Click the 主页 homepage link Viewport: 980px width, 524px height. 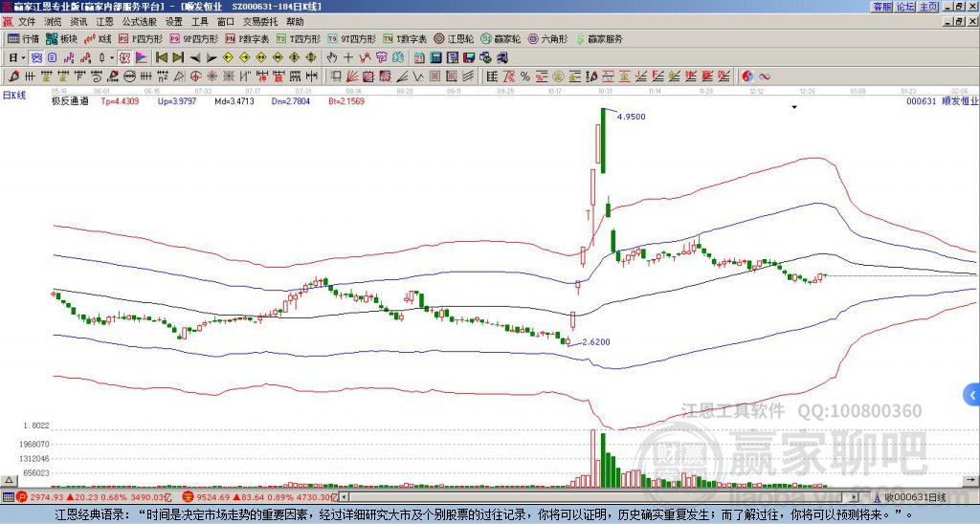[x=928, y=7]
